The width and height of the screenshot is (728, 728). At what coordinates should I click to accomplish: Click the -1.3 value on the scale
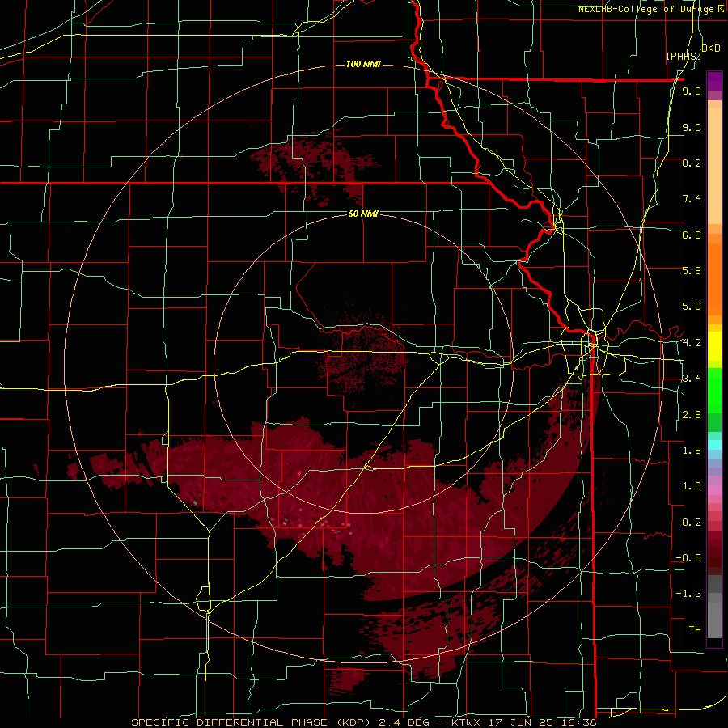pos(688,594)
